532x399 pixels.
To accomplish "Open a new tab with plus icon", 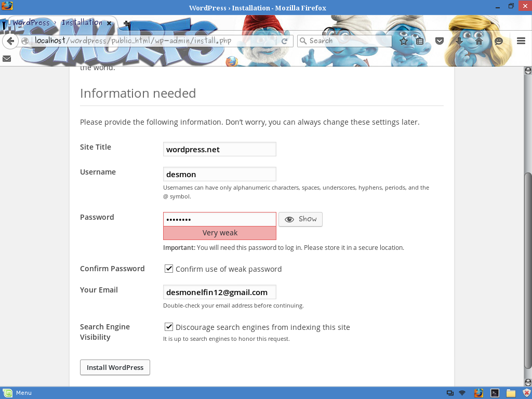I will tap(127, 23).
